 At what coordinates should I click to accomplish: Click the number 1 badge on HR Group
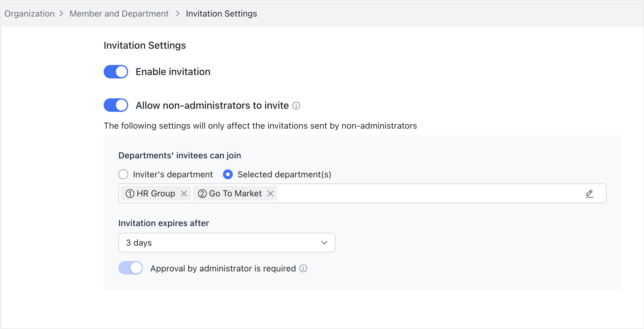point(130,193)
